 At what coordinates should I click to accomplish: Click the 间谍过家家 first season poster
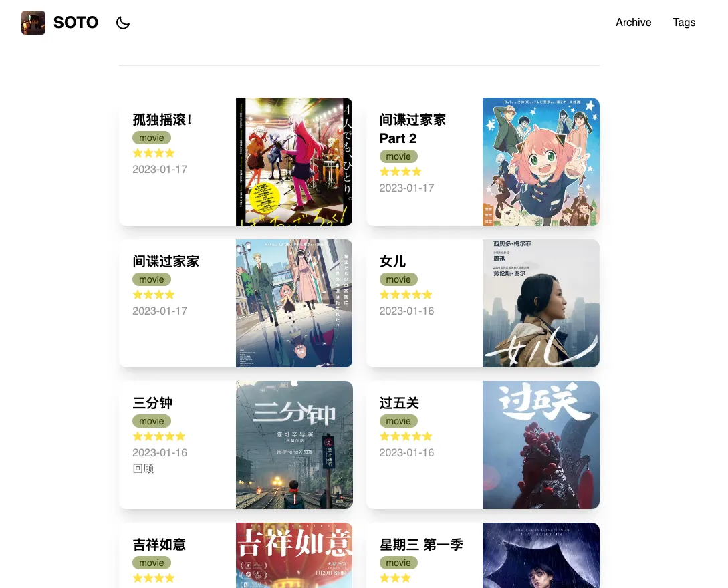coord(294,303)
